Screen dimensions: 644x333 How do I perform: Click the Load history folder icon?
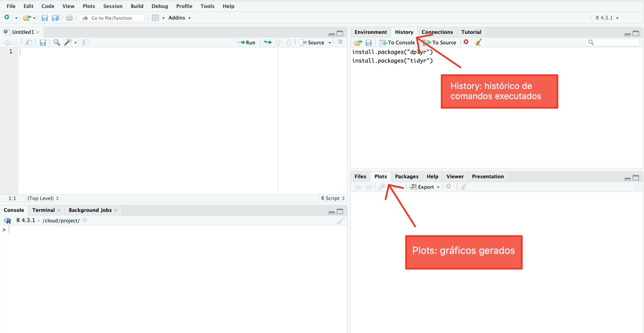(357, 42)
